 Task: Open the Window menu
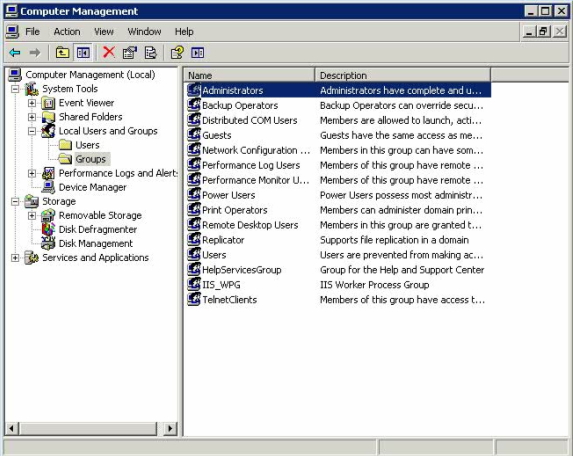144,32
